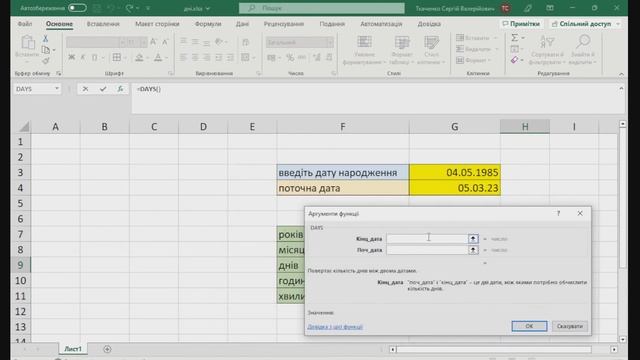
Task: Add a new sheet with plus icon
Action: coord(107,349)
